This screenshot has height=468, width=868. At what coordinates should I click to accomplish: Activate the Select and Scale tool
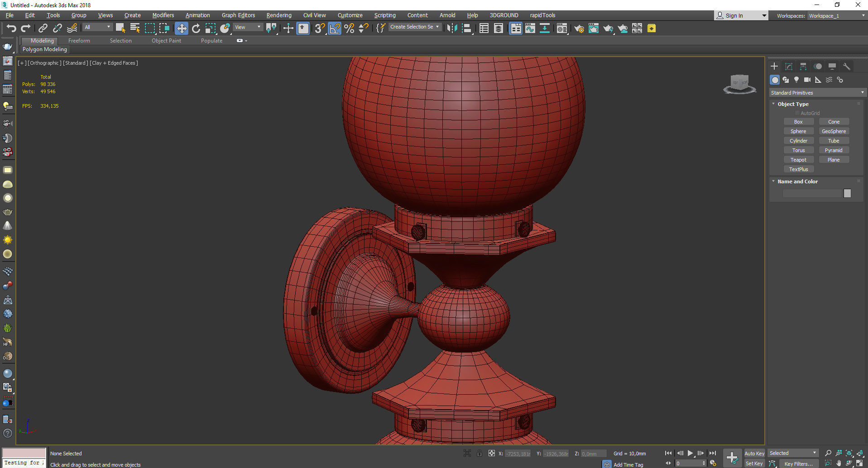(210, 28)
